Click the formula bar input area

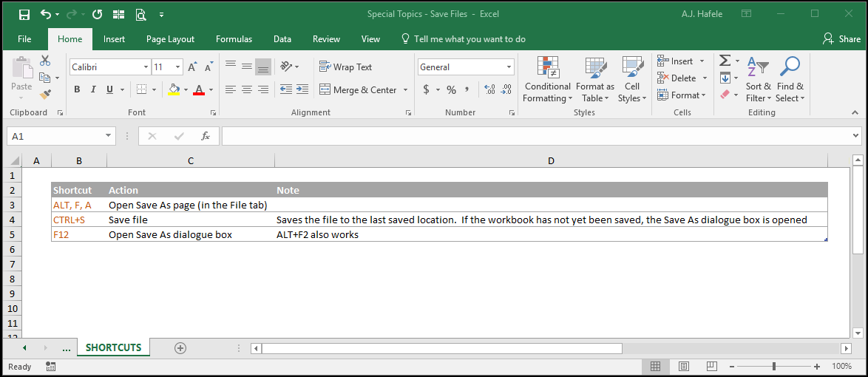[537, 136]
